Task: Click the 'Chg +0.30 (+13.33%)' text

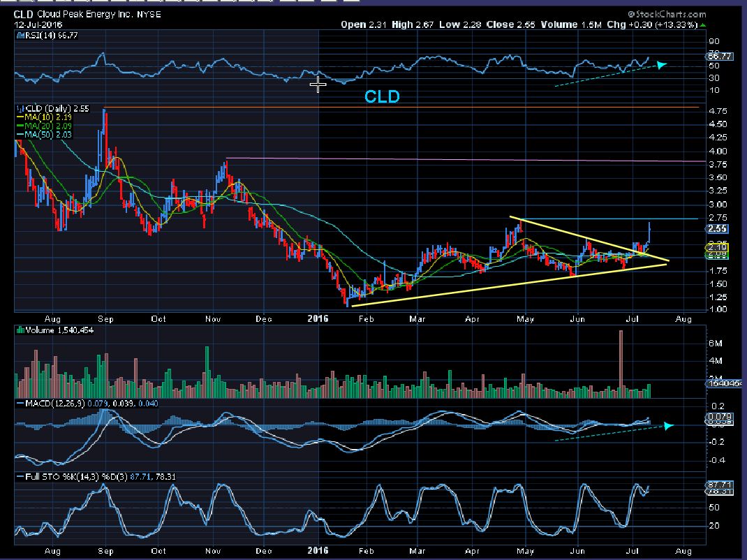Action: pyautogui.click(x=652, y=24)
